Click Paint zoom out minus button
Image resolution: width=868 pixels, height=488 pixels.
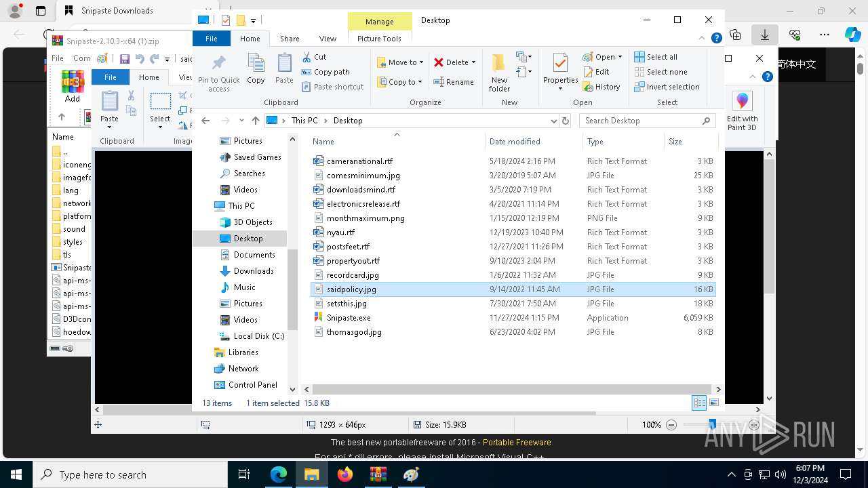(x=671, y=425)
